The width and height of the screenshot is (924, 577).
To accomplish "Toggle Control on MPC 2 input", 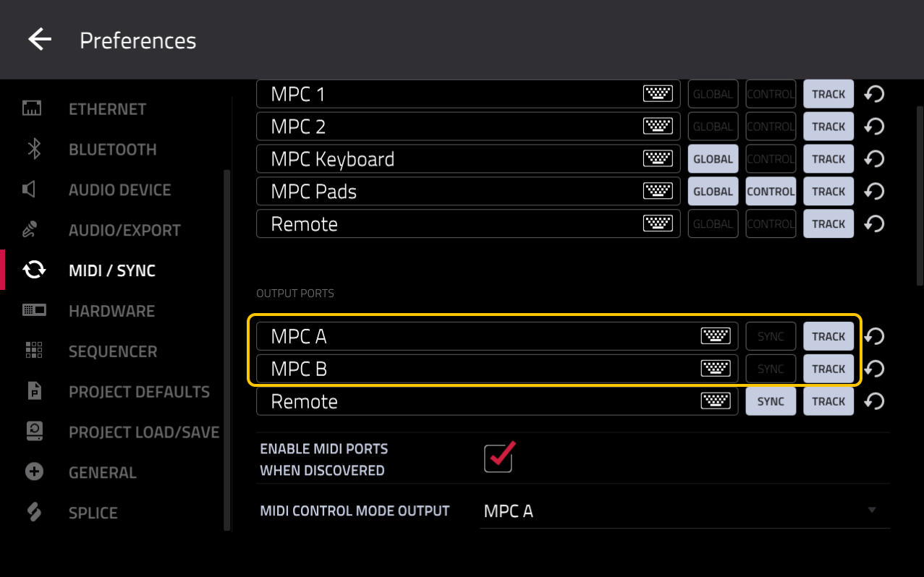I will click(771, 127).
